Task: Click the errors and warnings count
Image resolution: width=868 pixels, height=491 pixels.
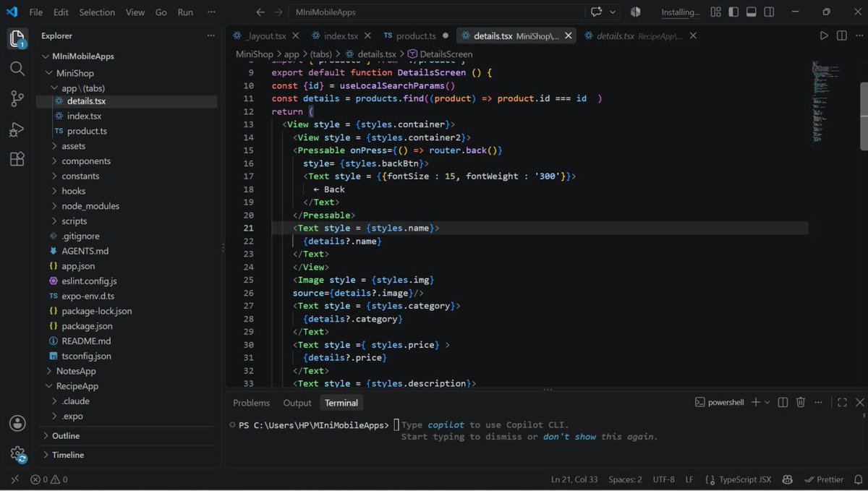Action: tap(49, 479)
